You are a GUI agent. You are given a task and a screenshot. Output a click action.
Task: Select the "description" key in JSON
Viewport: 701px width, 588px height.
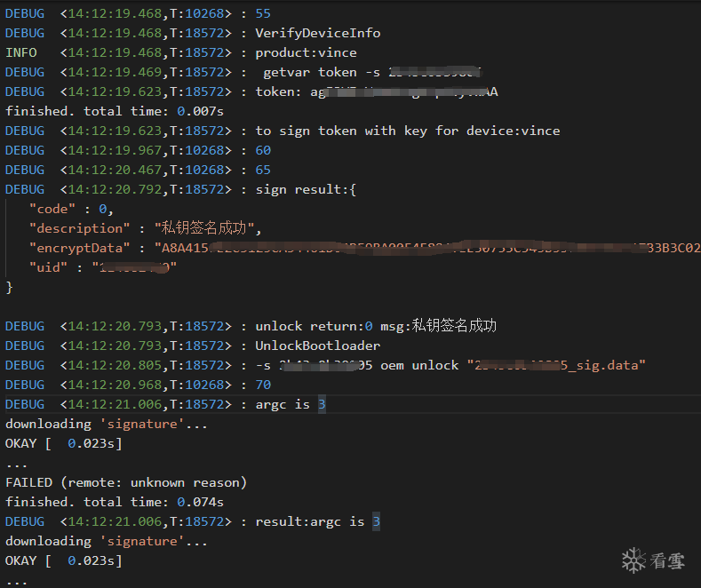coord(80,228)
